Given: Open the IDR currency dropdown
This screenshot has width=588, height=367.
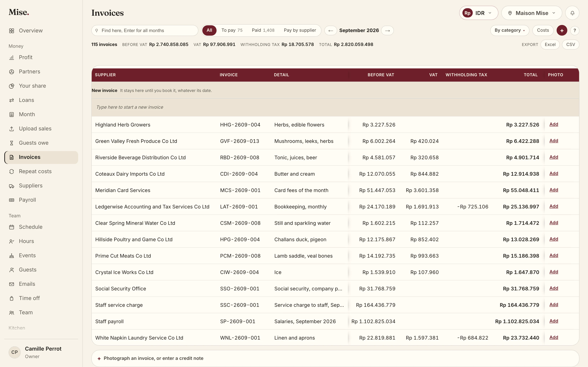Looking at the screenshot, I should click(x=478, y=13).
